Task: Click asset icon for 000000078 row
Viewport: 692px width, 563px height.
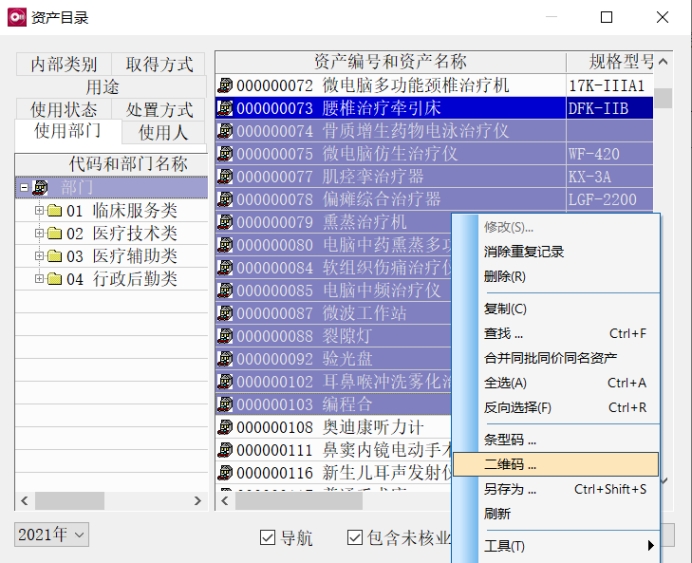Action: click(225, 199)
